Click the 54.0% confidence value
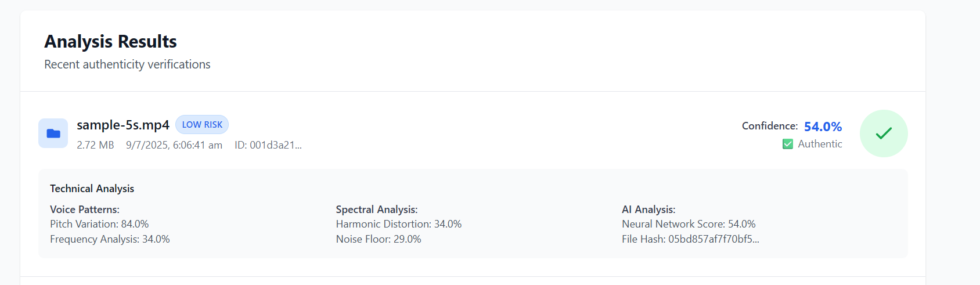 (823, 127)
